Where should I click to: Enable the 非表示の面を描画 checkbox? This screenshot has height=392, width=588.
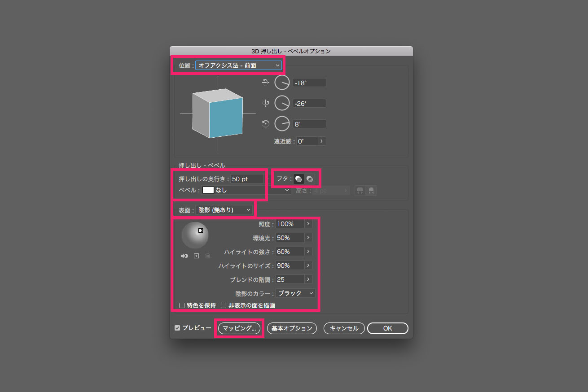click(223, 305)
